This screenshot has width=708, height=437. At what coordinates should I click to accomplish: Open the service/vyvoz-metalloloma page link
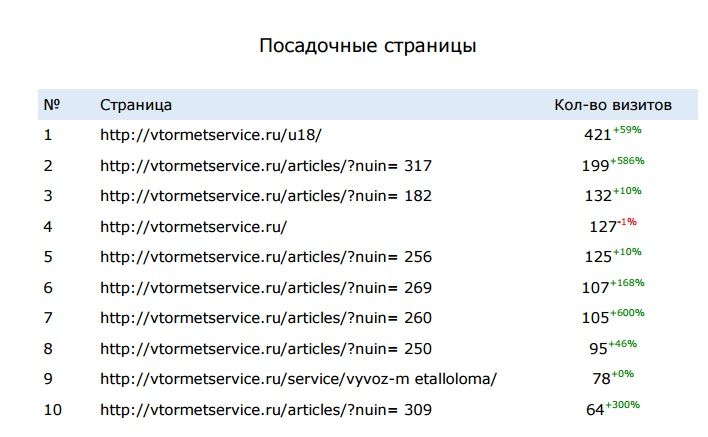(x=299, y=380)
